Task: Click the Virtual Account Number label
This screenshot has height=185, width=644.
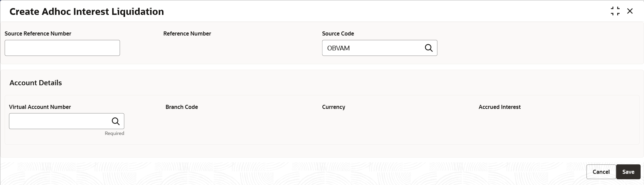Action: (40, 107)
